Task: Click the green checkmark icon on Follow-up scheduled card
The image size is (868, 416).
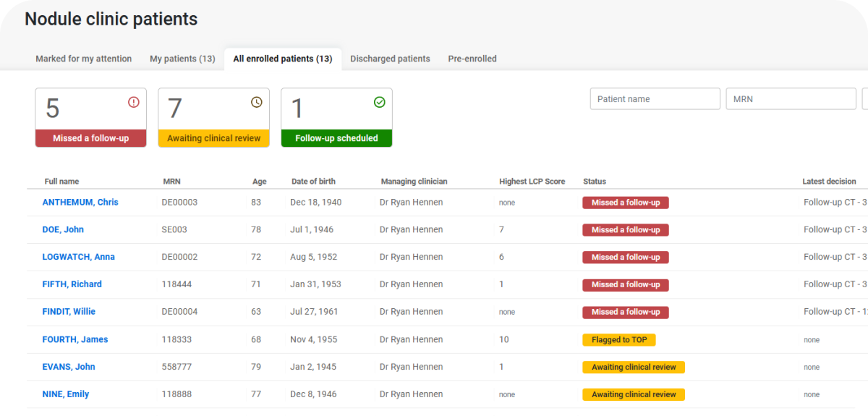Action: coord(380,102)
